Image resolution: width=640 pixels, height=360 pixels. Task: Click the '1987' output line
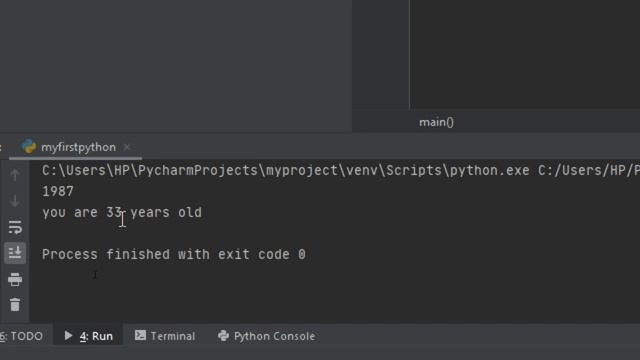58,191
